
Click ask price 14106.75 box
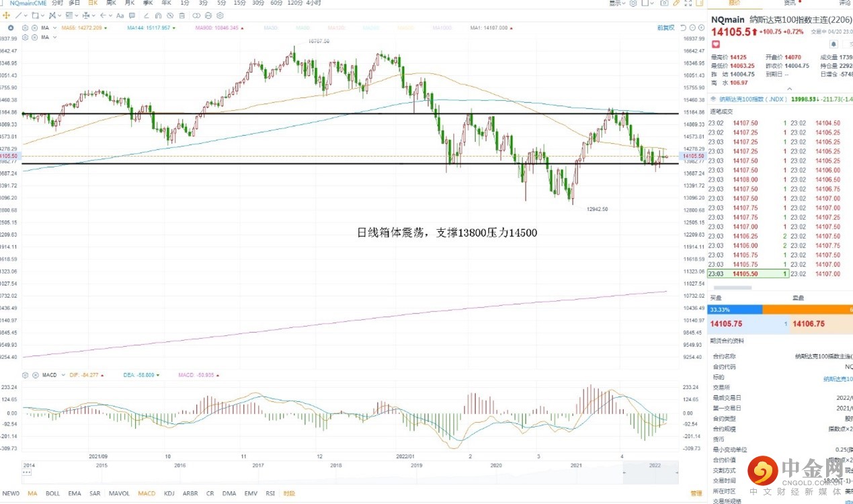click(x=821, y=324)
